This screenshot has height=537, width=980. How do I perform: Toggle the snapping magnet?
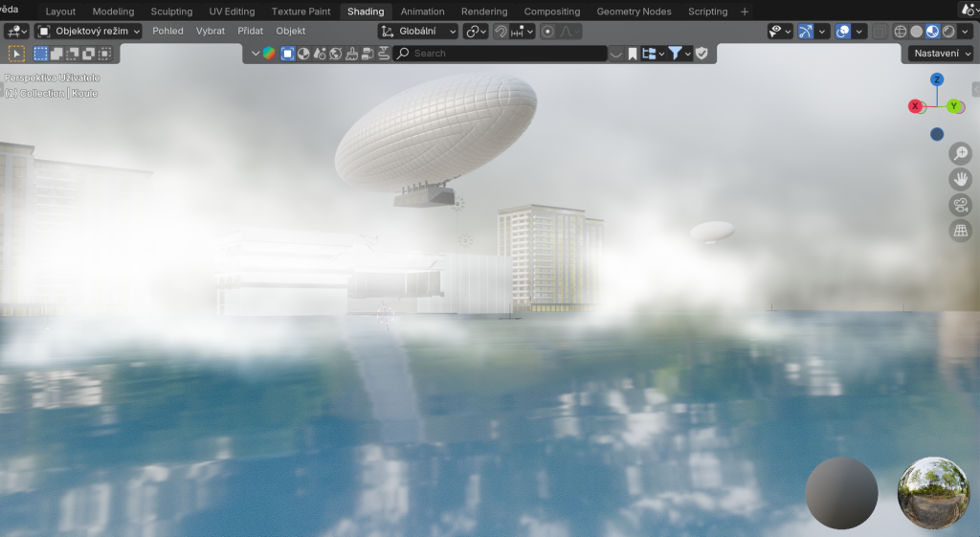501,32
